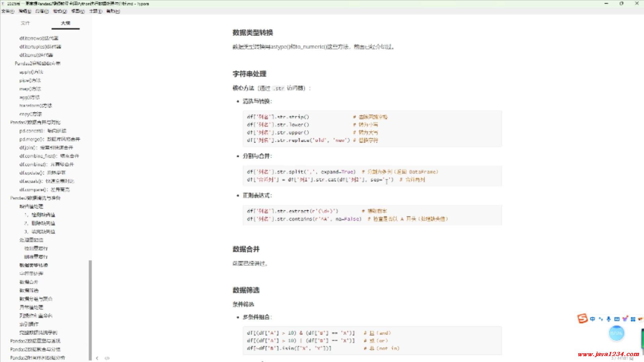Select the 大纲 outline tab
Image resolution: width=644 pixels, height=362 pixels.
tap(65, 23)
